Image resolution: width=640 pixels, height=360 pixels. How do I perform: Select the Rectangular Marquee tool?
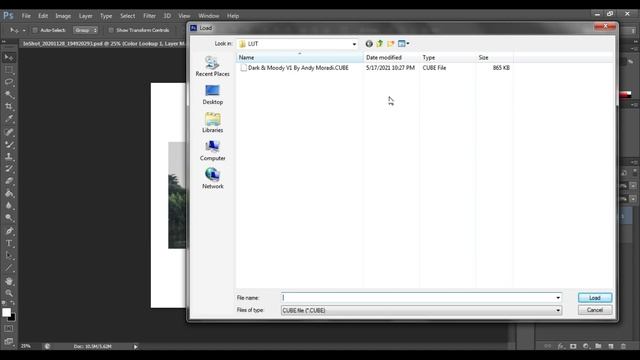point(9,70)
